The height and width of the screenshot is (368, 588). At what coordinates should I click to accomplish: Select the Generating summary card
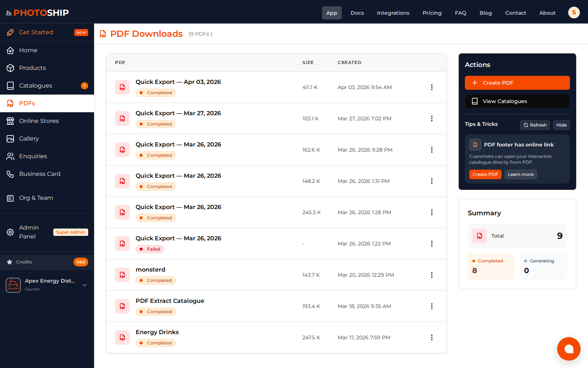[543, 267]
